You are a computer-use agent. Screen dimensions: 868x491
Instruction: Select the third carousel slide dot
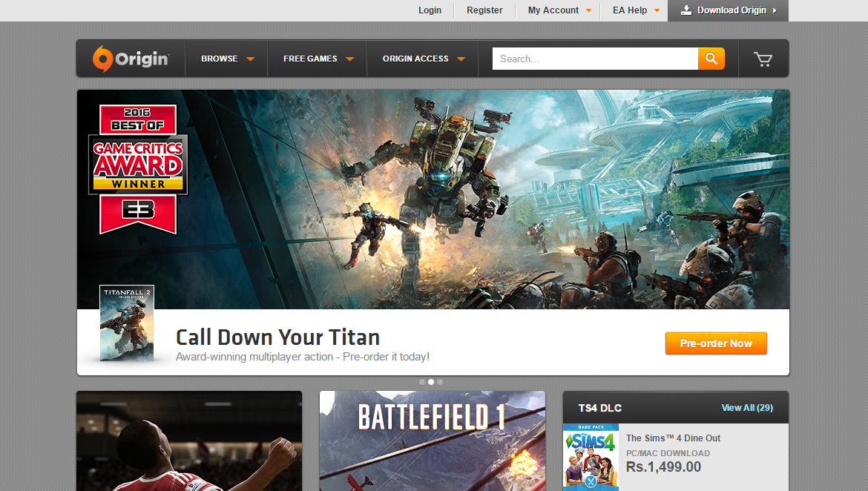pyautogui.click(x=440, y=382)
